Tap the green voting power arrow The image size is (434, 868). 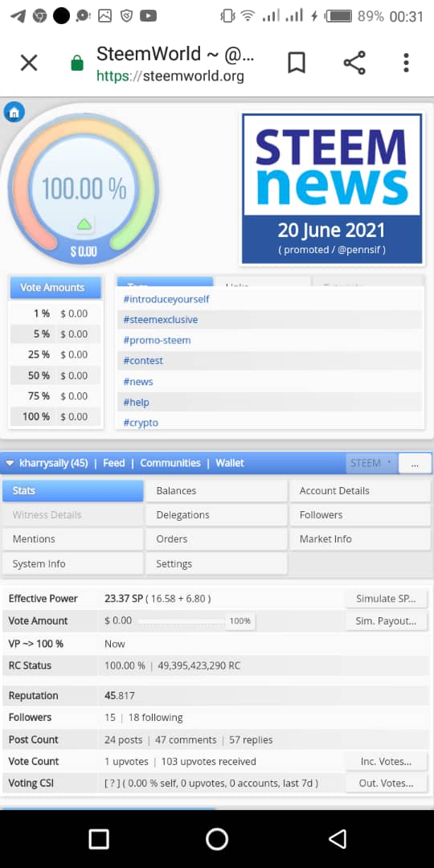pyautogui.click(x=84, y=224)
